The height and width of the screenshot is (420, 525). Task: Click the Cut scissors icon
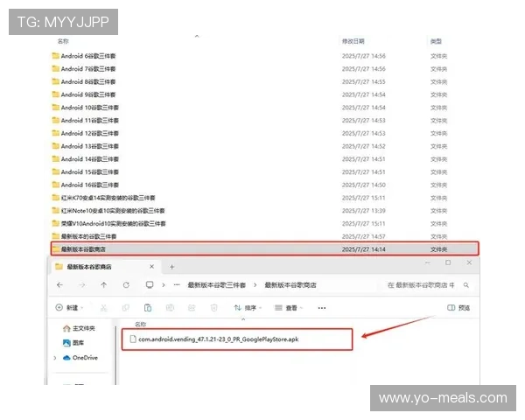click(103, 308)
